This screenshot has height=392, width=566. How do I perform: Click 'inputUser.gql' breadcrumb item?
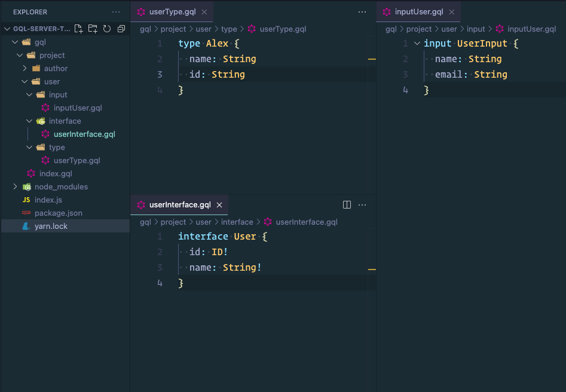click(532, 29)
